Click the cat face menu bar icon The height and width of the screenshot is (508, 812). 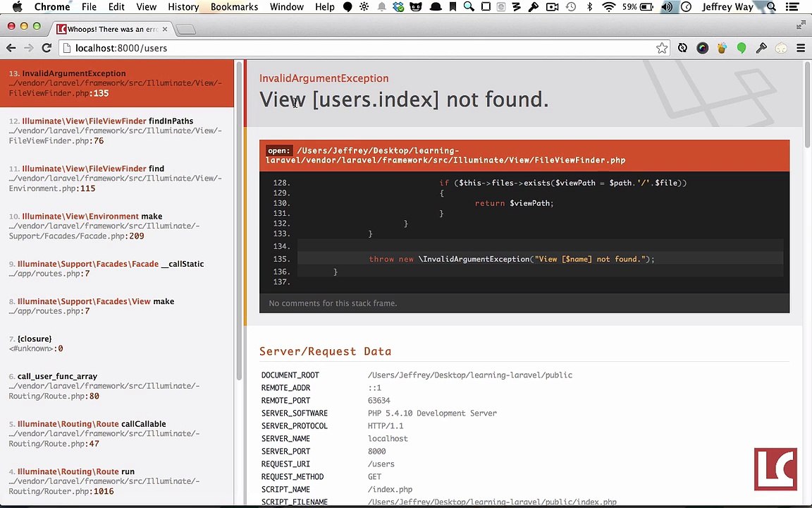tap(415, 7)
